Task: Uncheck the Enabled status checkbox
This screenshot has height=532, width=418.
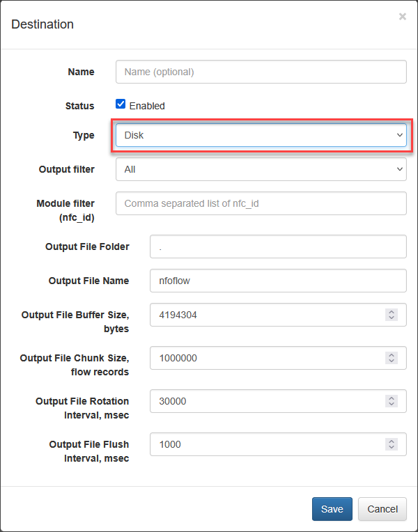Action: click(121, 104)
